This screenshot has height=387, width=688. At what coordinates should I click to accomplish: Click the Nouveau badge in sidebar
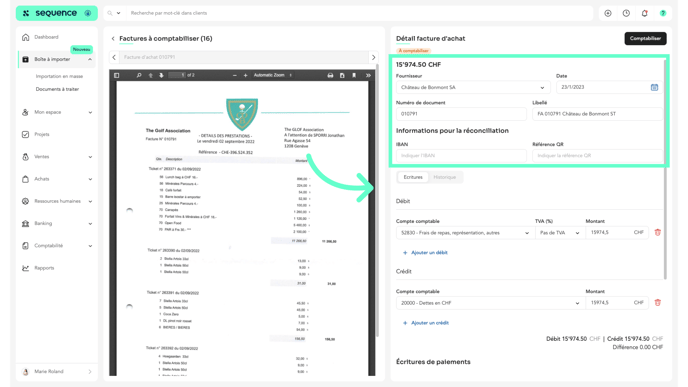pos(82,50)
